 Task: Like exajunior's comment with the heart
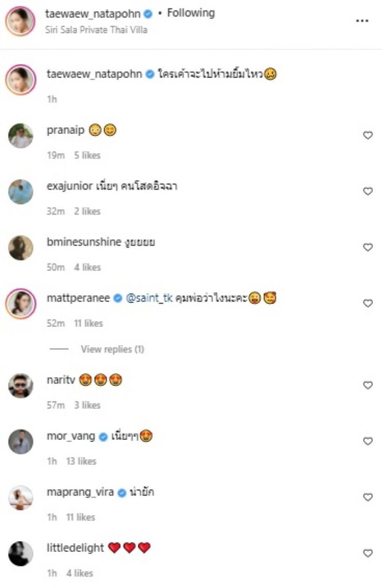pos(368,191)
